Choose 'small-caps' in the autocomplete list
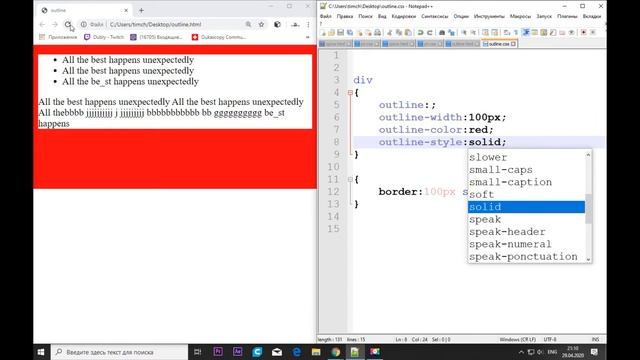 click(526, 170)
